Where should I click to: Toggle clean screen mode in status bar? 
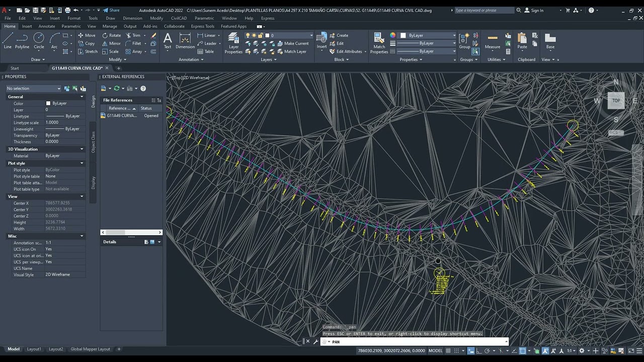631,350
